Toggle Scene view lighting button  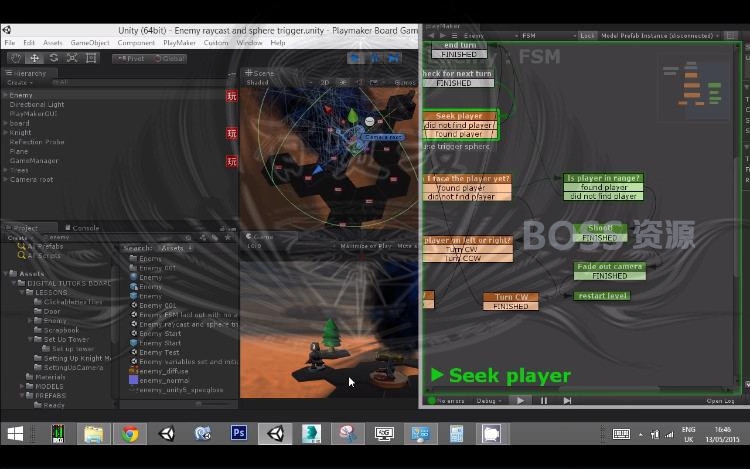[343, 83]
